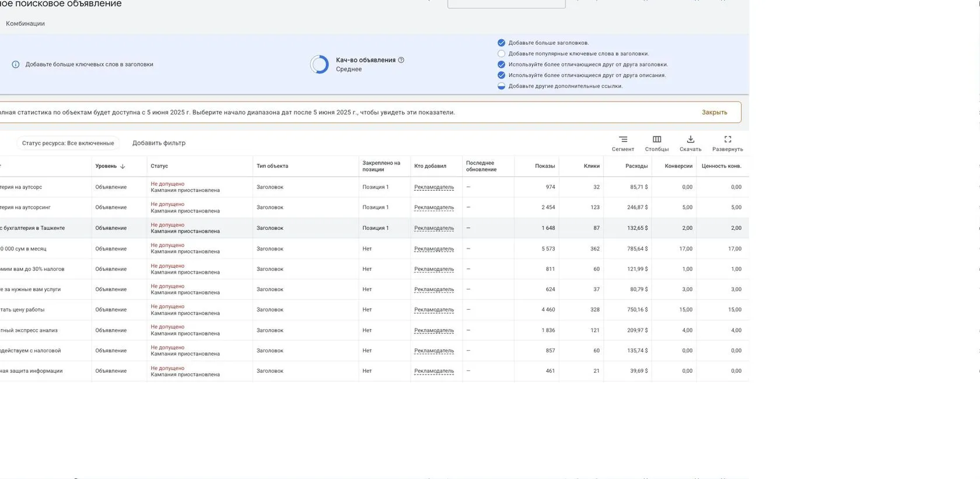Click Рекламодатель link in 974 impressions row
This screenshot has height=479, width=980.
[434, 187]
